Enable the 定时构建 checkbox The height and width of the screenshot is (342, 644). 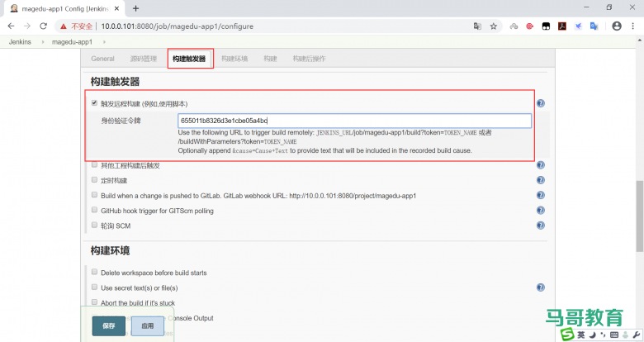(94, 179)
